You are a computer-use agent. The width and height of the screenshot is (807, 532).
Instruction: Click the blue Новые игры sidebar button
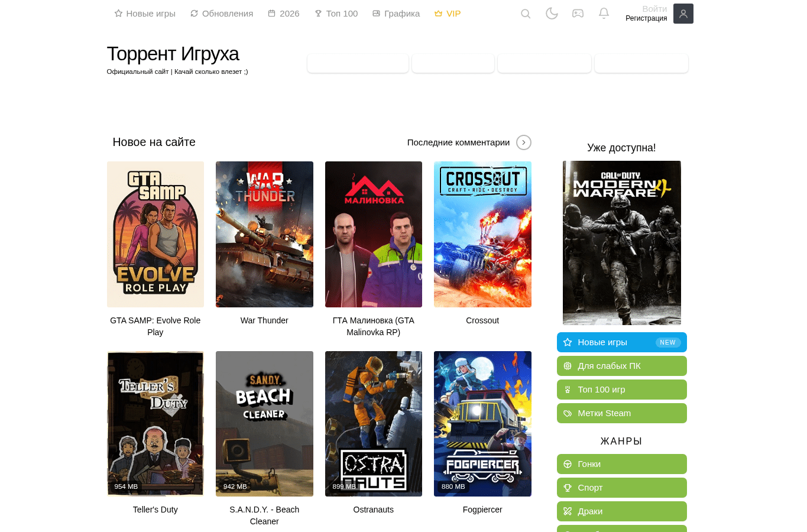pyautogui.click(x=622, y=342)
